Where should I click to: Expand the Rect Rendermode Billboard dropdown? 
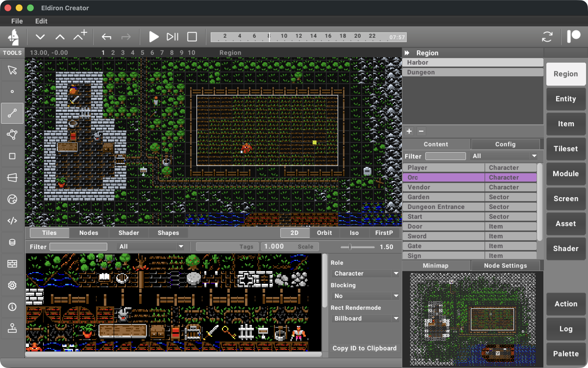365,318
